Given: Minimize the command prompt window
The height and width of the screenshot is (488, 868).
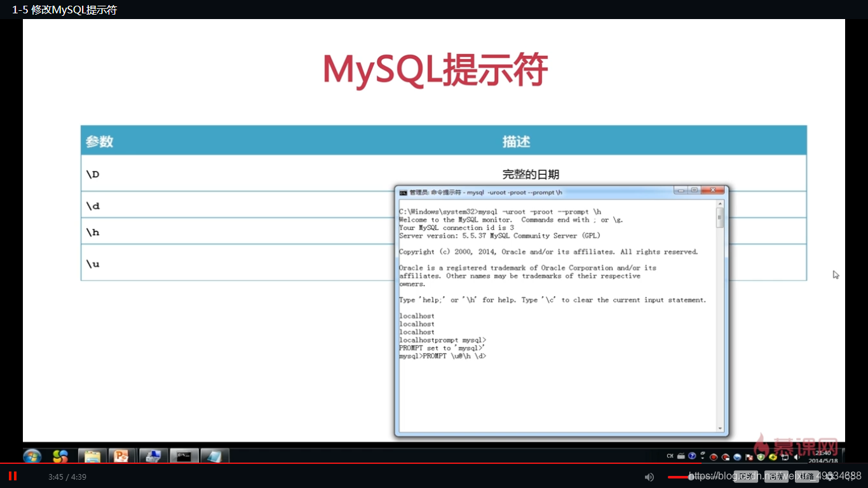Looking at the screenshot, I should click(682, 190).
